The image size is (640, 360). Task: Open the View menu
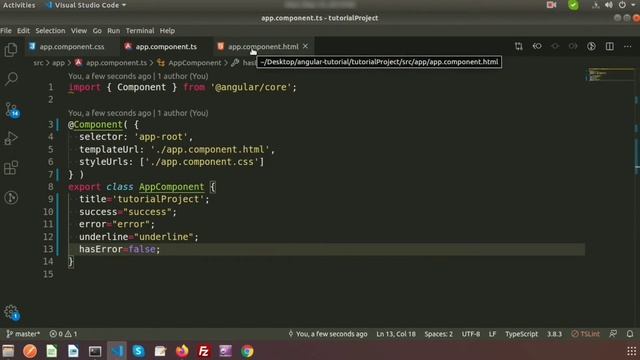coord(79,31)
